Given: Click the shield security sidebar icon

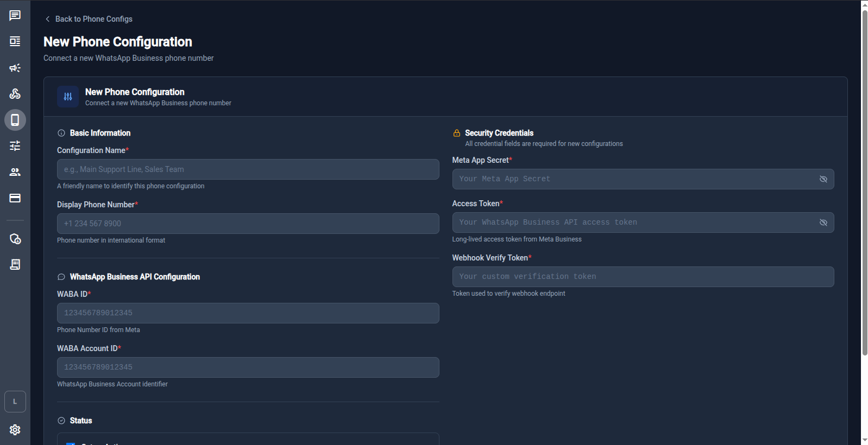Looking at the screenshot, I should (15, 239).
